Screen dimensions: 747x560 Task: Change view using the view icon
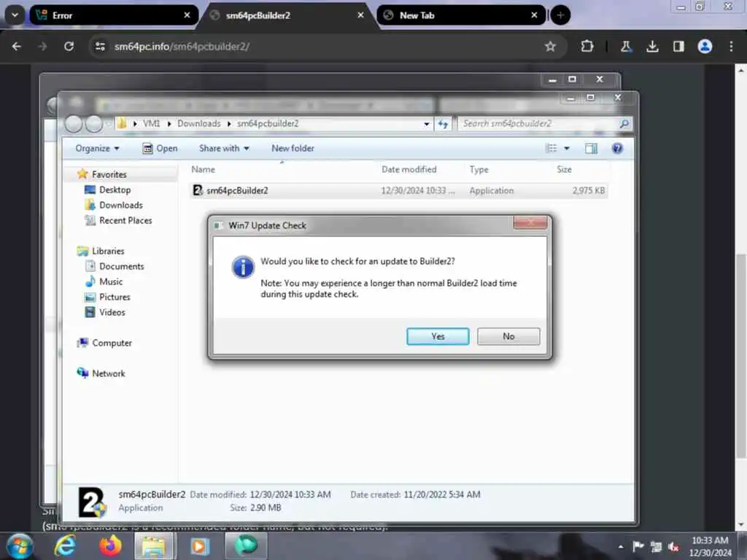[x=551, y=149]
